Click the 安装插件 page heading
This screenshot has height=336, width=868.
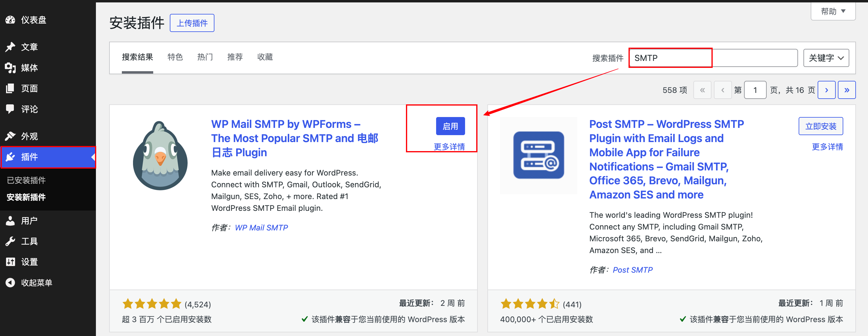pos(137,23)
